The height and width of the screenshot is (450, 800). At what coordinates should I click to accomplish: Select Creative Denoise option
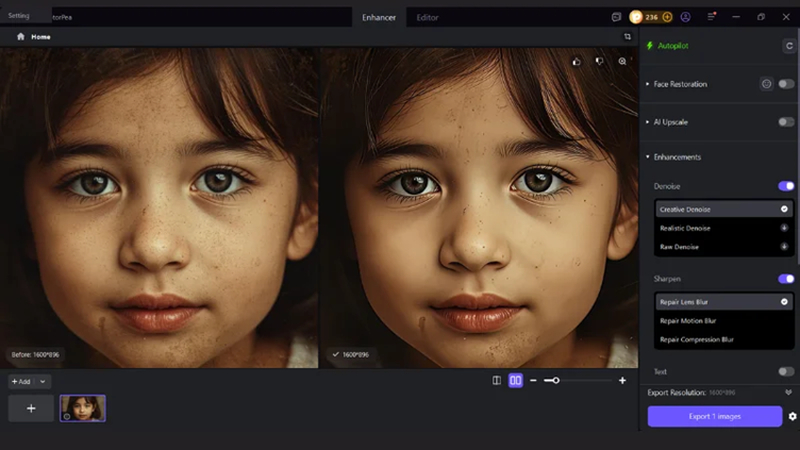[724, 209]
